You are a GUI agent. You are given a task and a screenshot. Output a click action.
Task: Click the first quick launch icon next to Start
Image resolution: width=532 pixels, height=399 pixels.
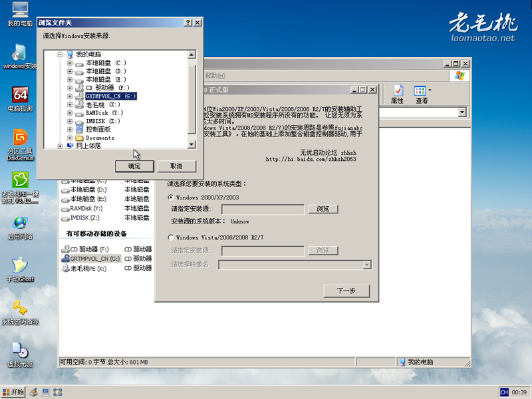33,392
